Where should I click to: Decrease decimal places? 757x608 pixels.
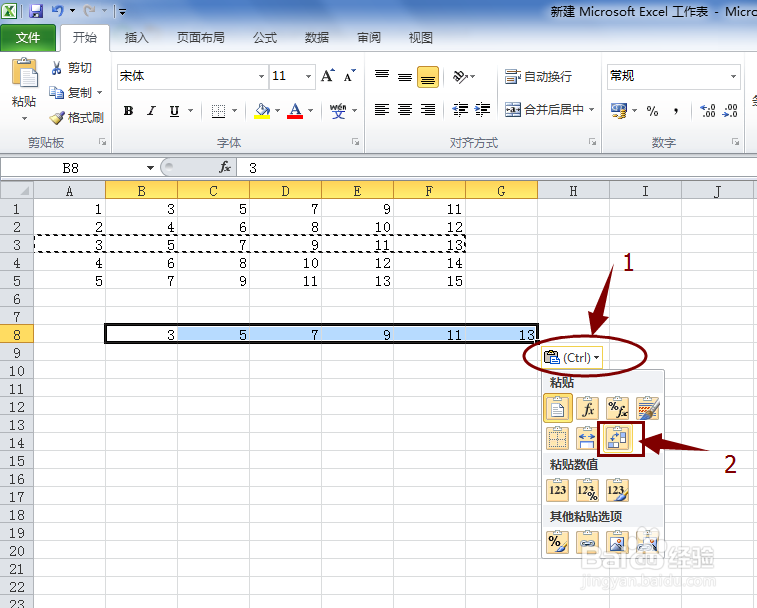tap(730, 111)
